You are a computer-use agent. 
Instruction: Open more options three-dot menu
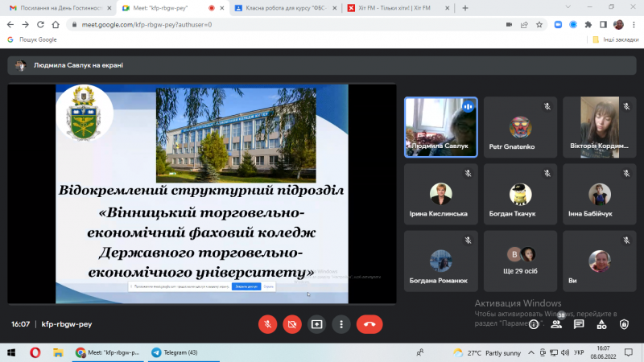(341, 324)
